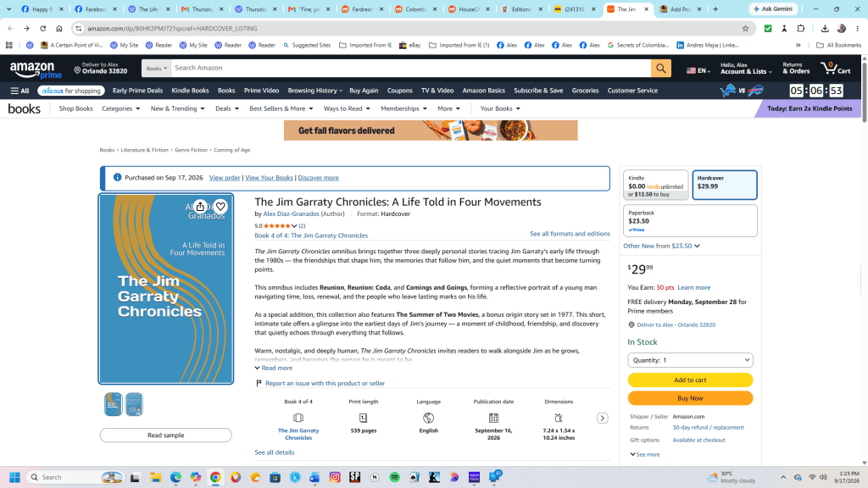
Task: Click the next arrow in product details carousel
Action: (x=603, y=419)
